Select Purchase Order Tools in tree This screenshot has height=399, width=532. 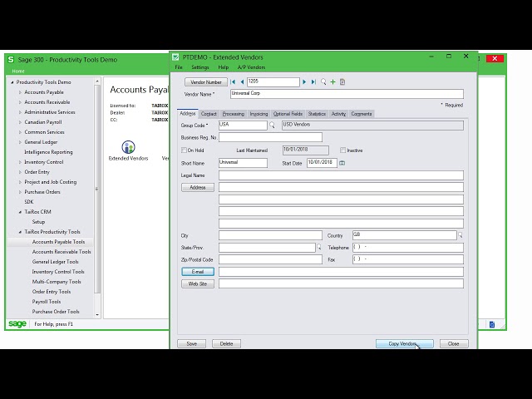(56, 312)
